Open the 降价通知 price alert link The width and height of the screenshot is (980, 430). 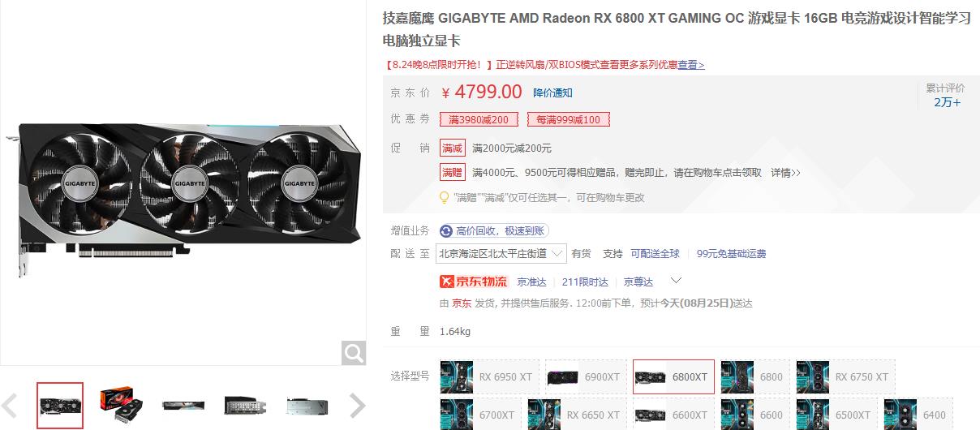pyautogui.click(x=552, y=93)
